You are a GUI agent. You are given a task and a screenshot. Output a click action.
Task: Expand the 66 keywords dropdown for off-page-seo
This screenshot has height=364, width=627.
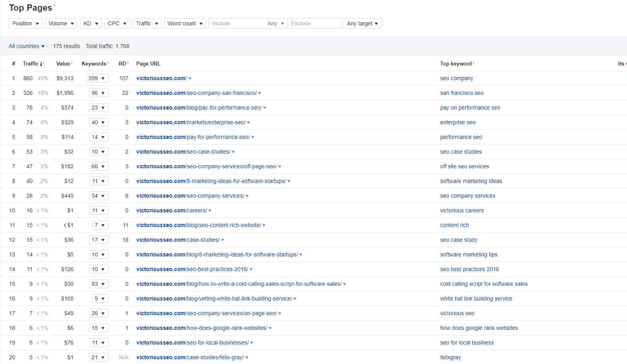tap(99, 166)
